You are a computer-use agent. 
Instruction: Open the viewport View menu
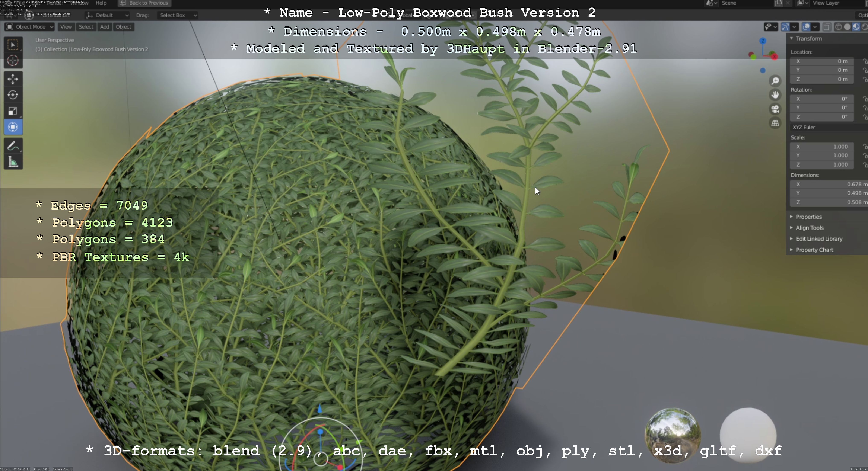tap(66, 27)
